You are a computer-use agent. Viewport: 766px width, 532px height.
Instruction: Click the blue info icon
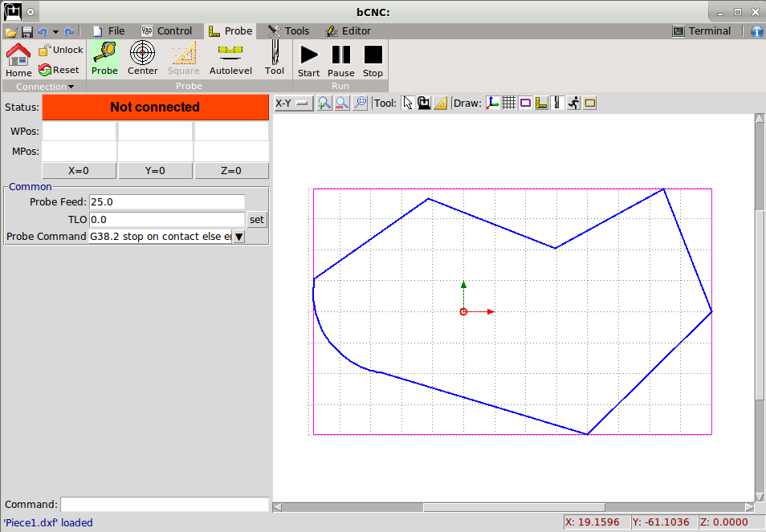point(756,32)
